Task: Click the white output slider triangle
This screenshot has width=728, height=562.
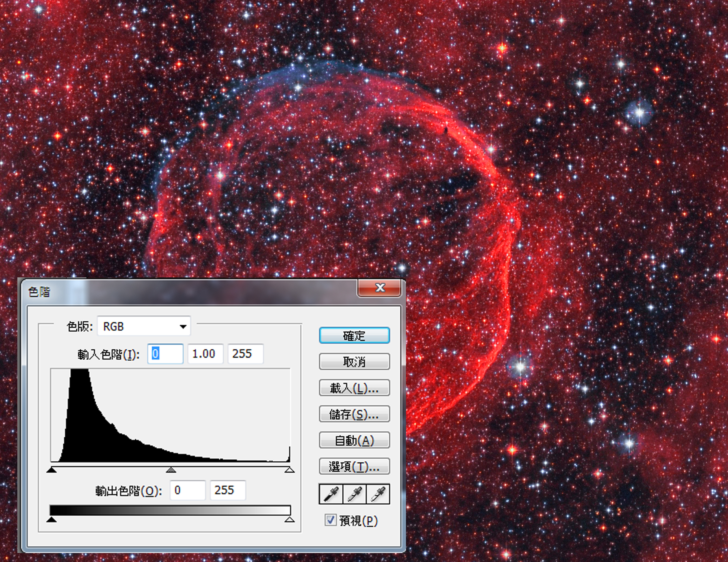Action: (289, 519)
